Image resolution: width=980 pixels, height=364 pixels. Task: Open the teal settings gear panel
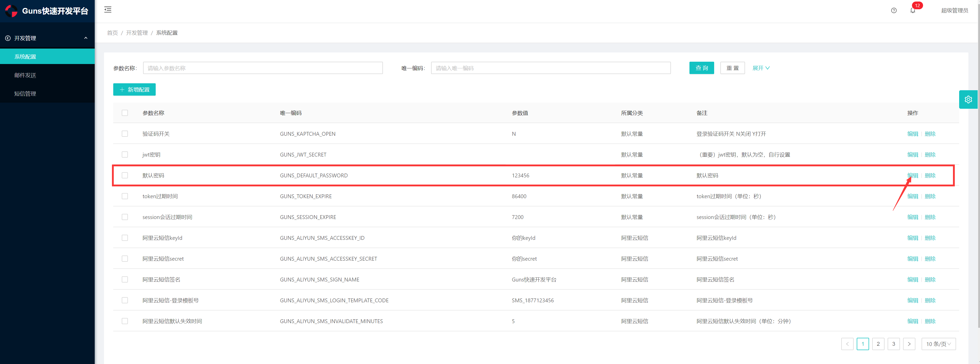968,99
